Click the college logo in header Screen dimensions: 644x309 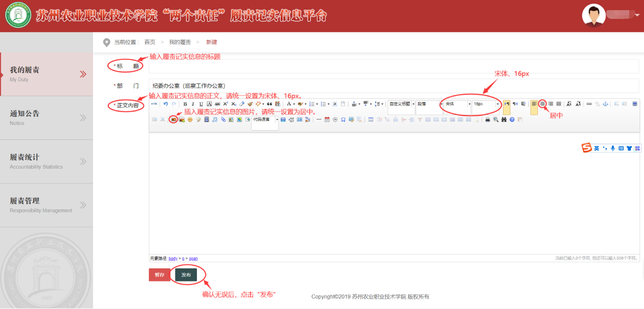point(18,15)
